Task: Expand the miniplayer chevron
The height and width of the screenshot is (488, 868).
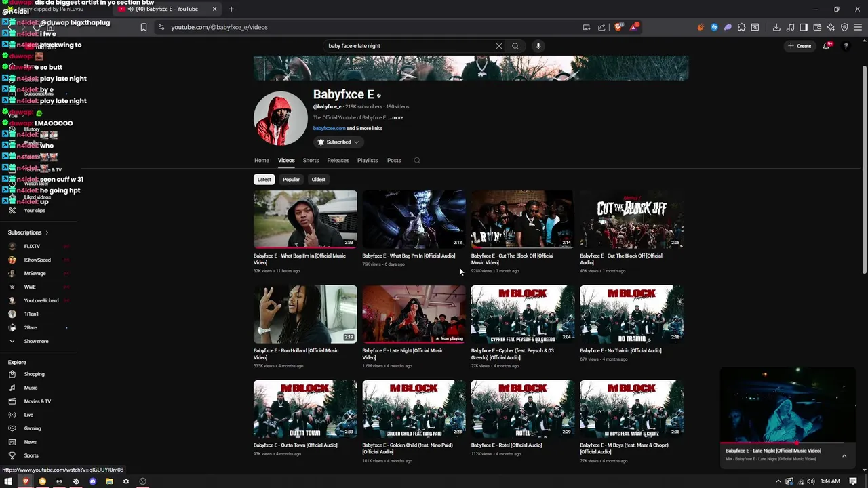Action: tap(844, 456)
